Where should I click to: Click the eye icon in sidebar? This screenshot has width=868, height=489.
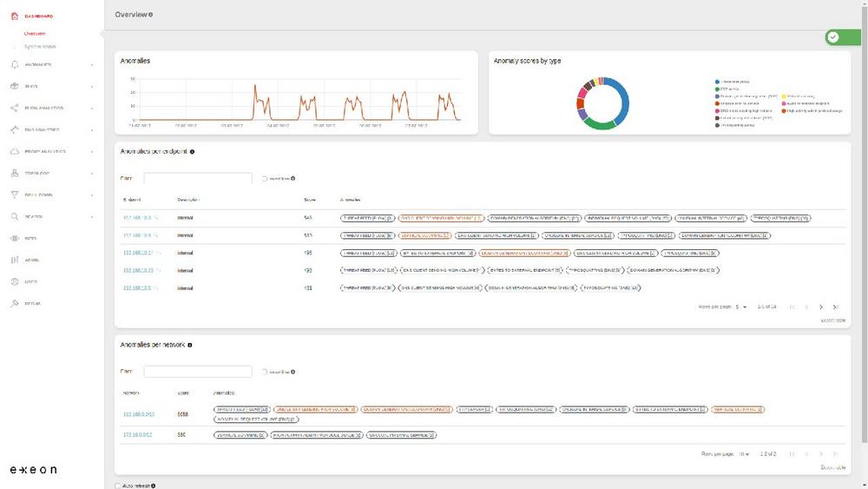click(14, 238)
